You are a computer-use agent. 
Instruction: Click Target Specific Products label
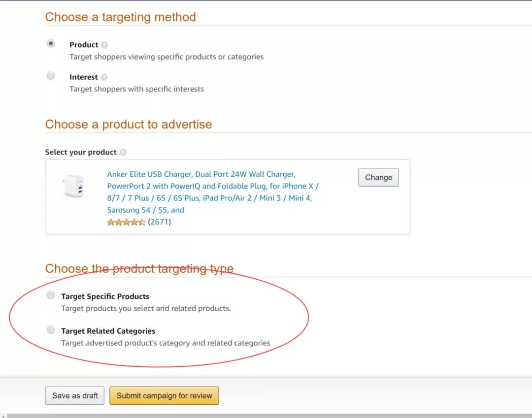[105, 296]
